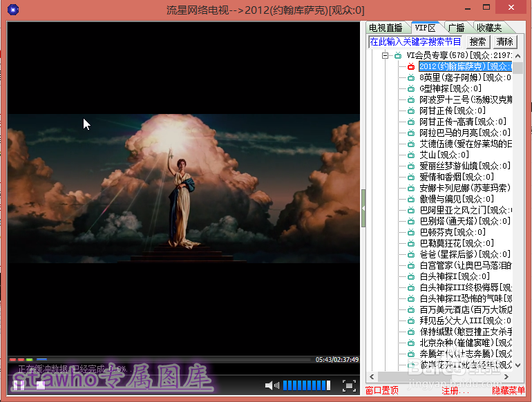
Task: Click TV icon beside 爸爸(星探后爹)
Action: [x=411, y=254]
